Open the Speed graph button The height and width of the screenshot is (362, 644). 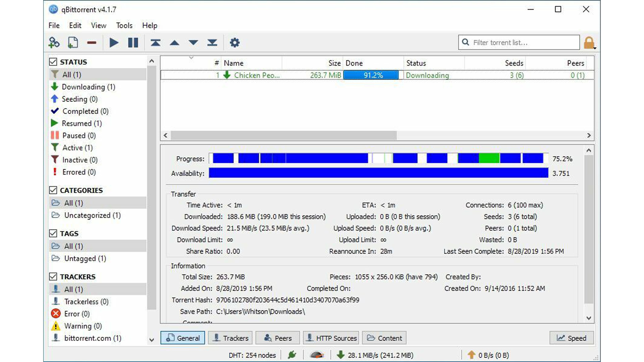(572, 338)
